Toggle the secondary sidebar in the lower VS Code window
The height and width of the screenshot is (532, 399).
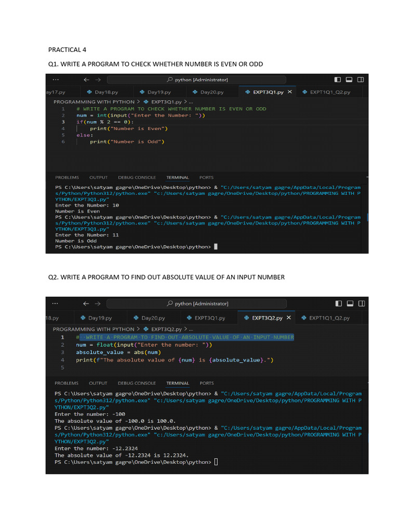pos(361,303)
